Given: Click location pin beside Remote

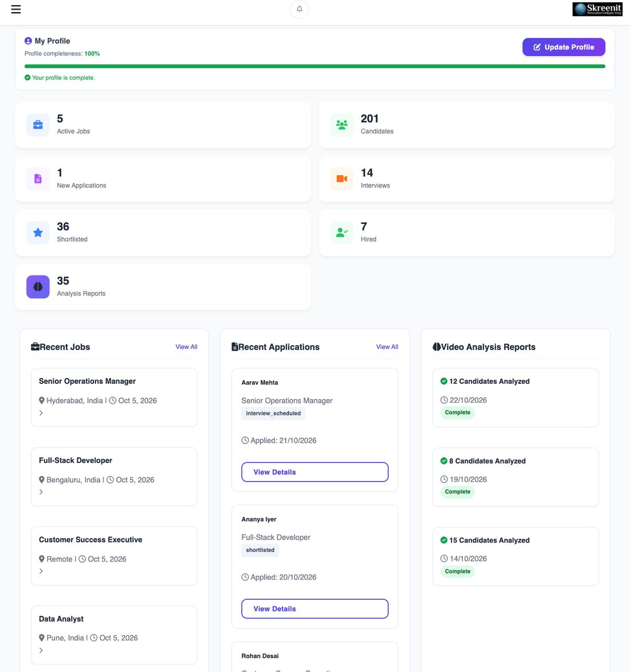Looking at the screenshot, I should (42, 559).
